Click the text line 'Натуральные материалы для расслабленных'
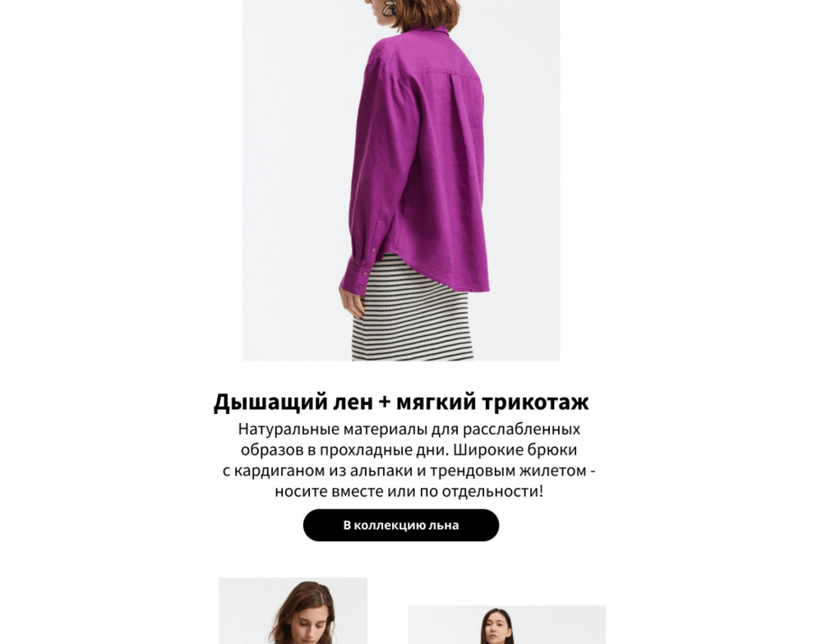Viewport: 822px width, 644px height. click(409, 429)
